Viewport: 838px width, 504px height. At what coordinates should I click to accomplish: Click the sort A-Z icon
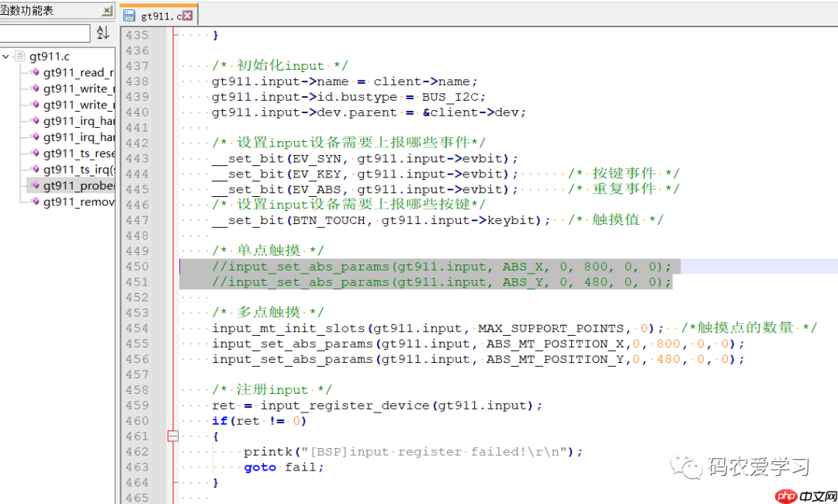click(103, 33)
